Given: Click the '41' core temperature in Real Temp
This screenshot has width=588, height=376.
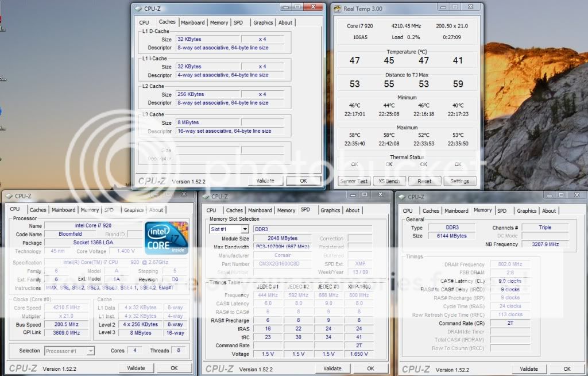Looking at the screenshot, I should pyautogui.click(x=458, y=60).
